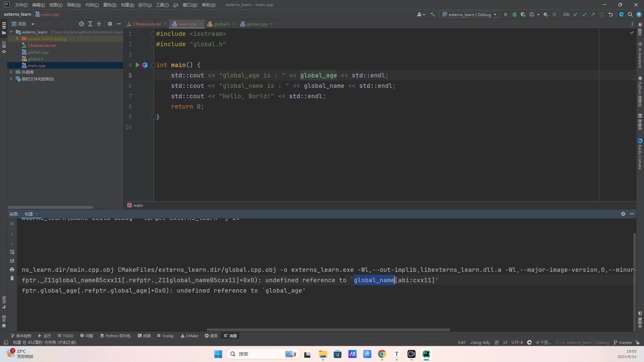The width and height of the screenshot is (644, 362).
Task: Open the CMake tool window
Action: tap(190, 336)
